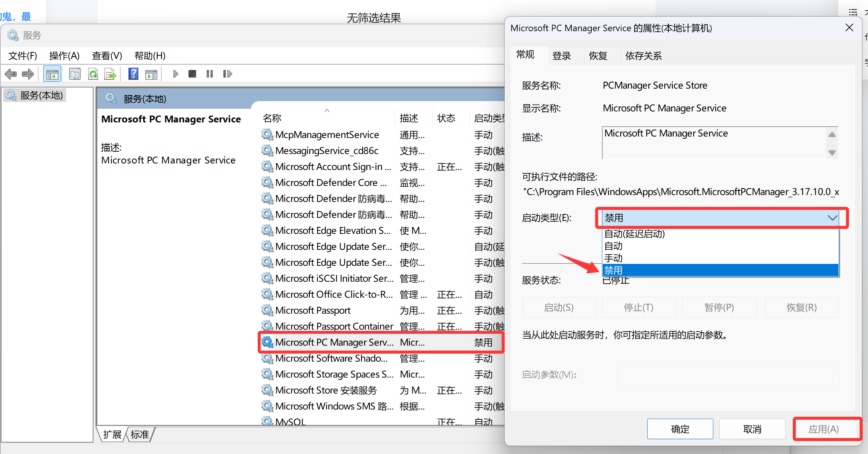This screenshot has height=454, width=868.
Task: Click the gear icon of Microsoft Store 安装服务
Action: (267, 390)
